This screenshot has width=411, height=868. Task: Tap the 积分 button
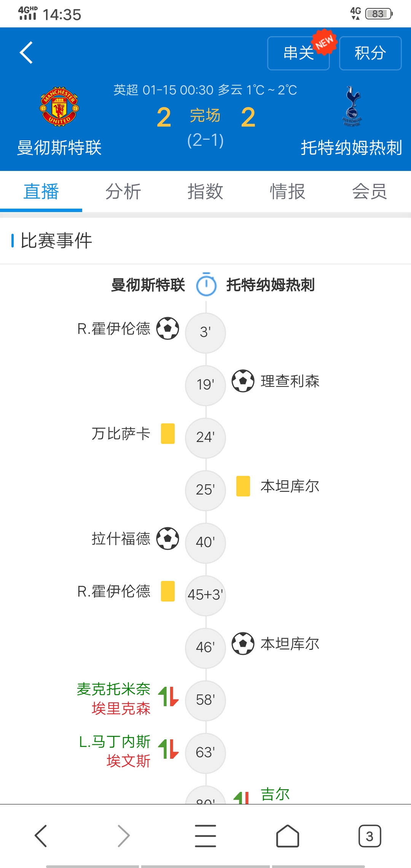point(370,53)
